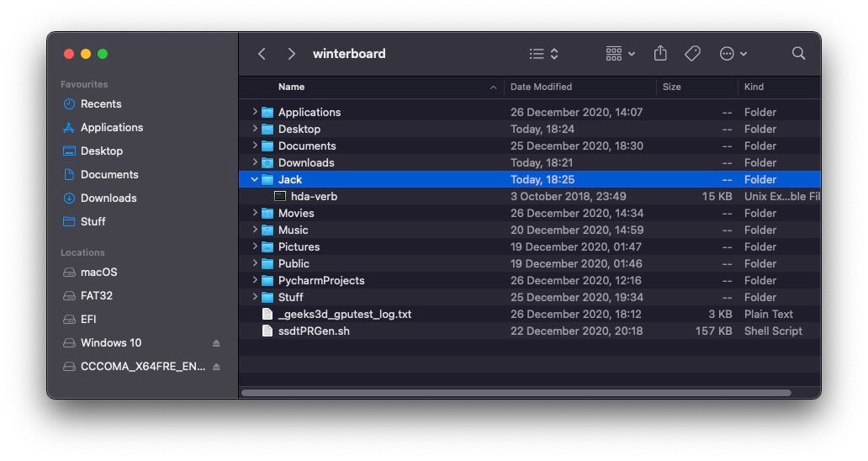Open the group-by grid dropdown
This screenshot has height=461, width=868.
(620, 54)
